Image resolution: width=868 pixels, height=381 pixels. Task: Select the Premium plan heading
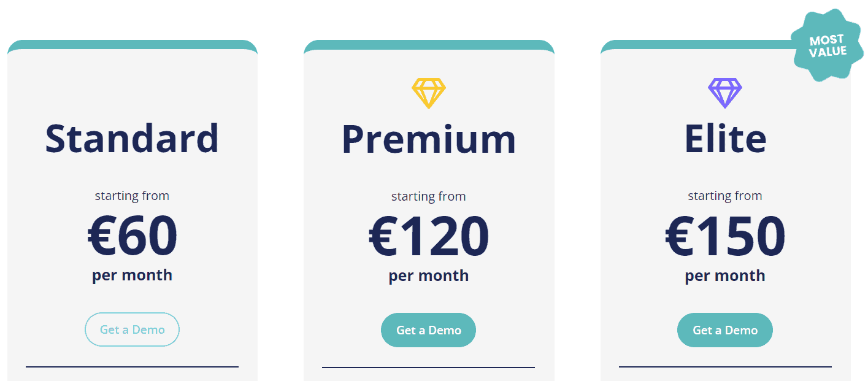pyautogui.click(x=428, y=138)
